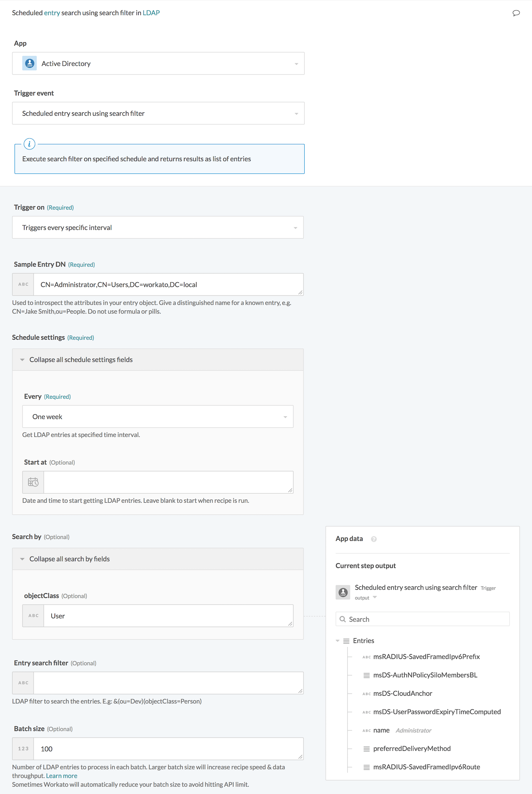This screenshot has height=794, width=532.
Task: Expand the output dropdown under the trigger name
Action: [x=375, y=597]
